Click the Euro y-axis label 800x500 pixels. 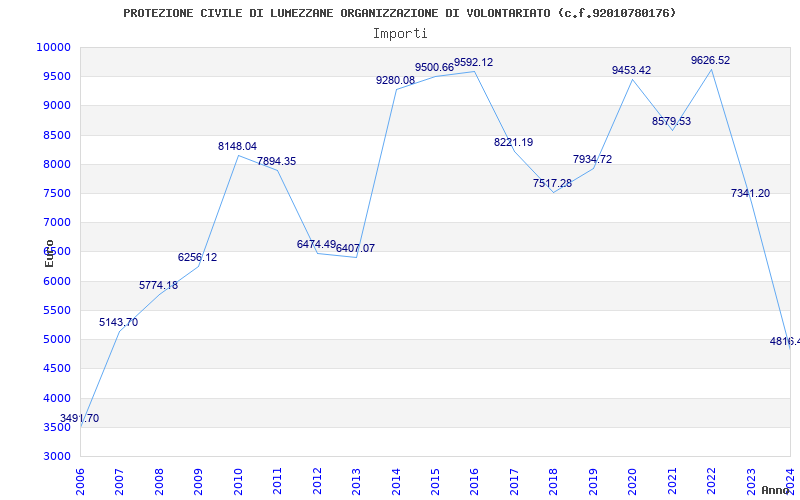(49, 253)
